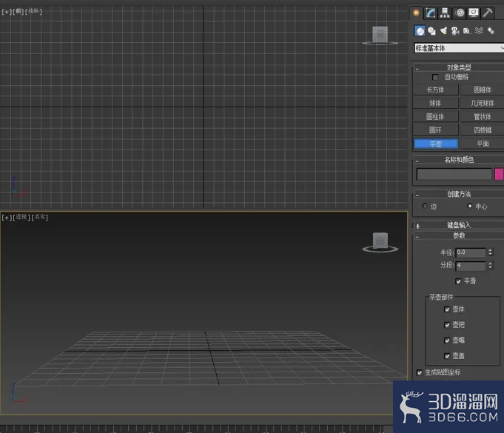Open the [前] front view label menu
This screenshot has height=433, width=504.
[19, 12]
